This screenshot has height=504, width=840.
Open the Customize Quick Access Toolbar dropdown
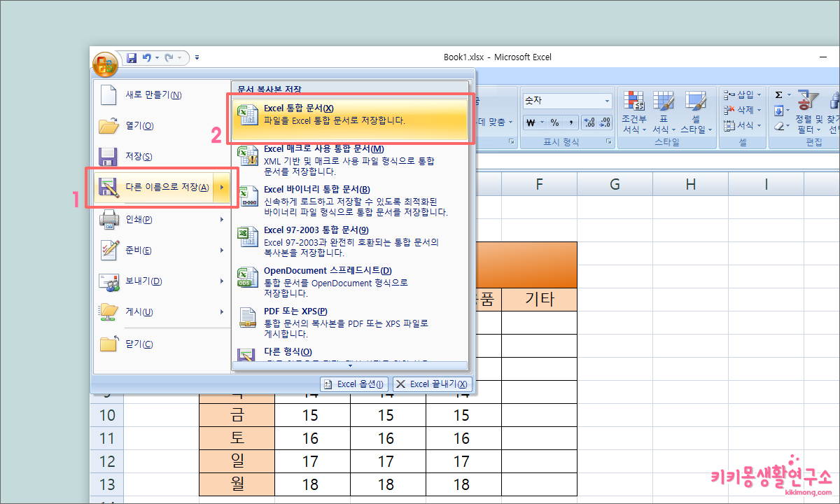tap(197, 57)
